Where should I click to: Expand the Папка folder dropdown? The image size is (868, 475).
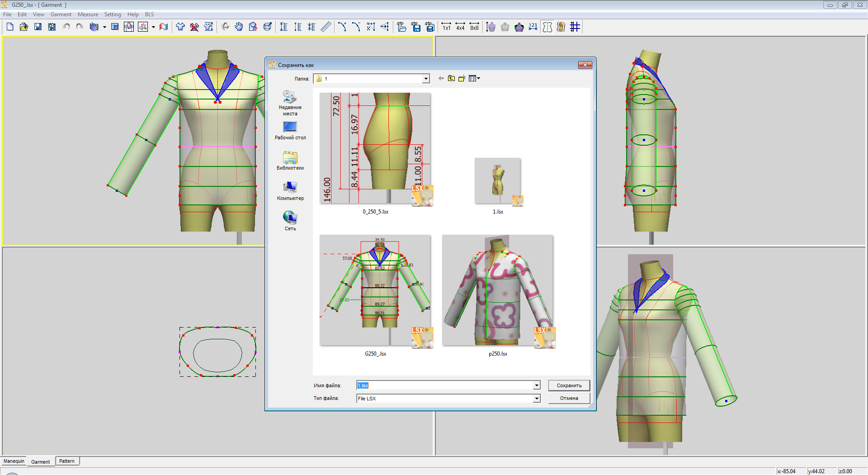tap(425, 79)
